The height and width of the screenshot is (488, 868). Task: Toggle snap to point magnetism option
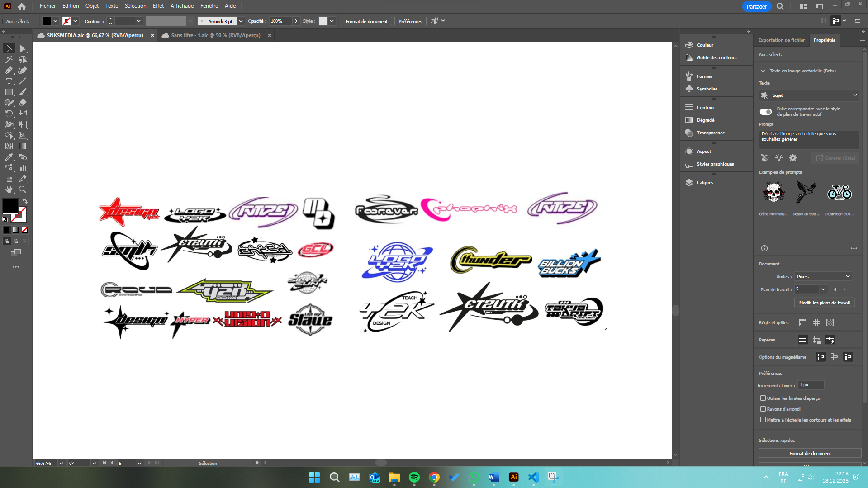(821, 357)
